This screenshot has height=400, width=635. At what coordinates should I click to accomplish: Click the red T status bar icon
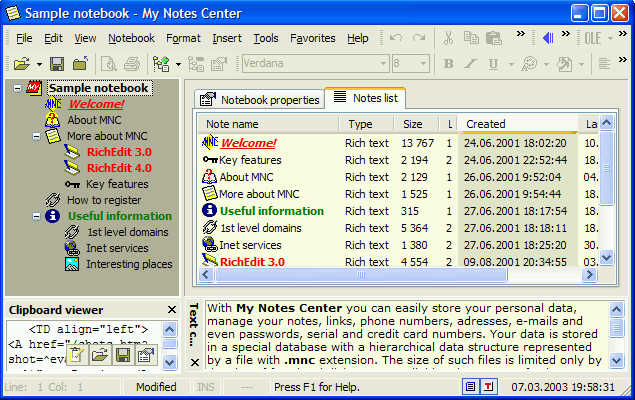(x=488, y=387)
